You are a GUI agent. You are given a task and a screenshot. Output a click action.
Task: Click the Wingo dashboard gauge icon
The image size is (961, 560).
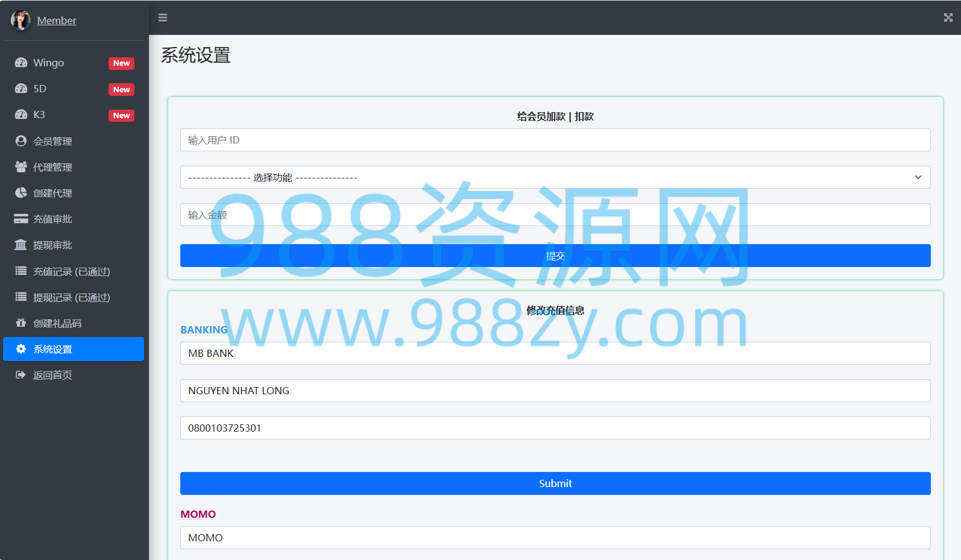21,63
